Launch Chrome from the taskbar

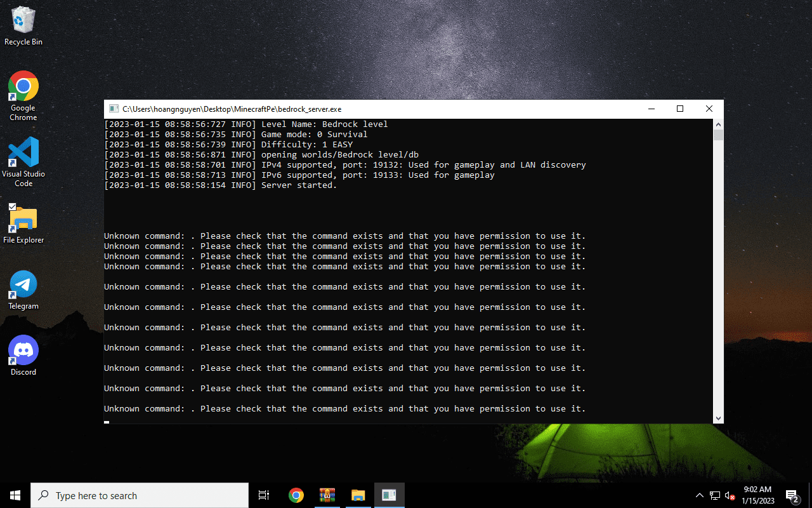coord(296,495)
